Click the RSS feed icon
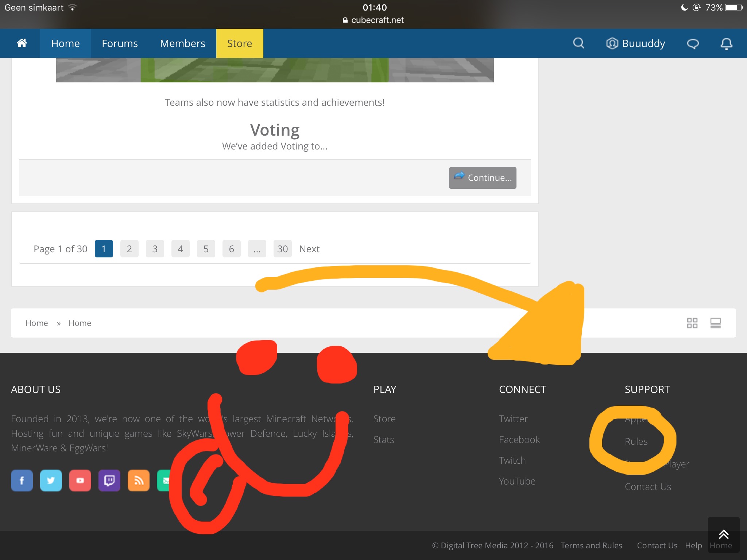The width and height of the screenshot is (747, 560). pyautogui.click(x=139, y=481)
